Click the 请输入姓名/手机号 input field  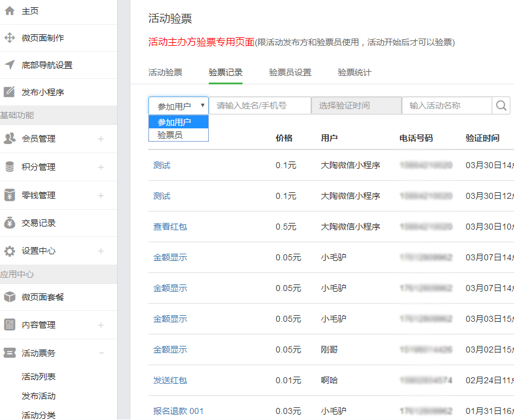[x=259, y=106]
